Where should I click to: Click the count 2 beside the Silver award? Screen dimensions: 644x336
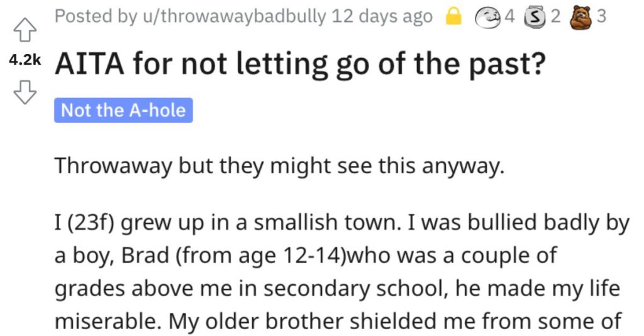click(555, 16)
